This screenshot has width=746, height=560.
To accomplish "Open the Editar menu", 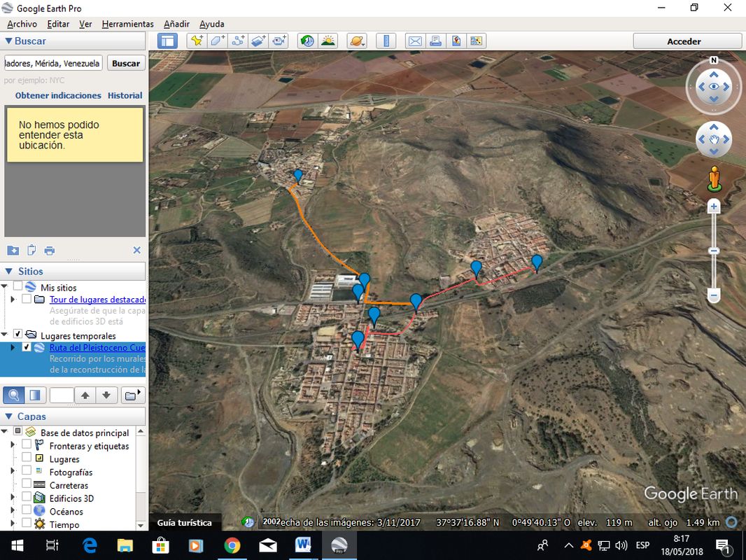I will tap(58, 24).
